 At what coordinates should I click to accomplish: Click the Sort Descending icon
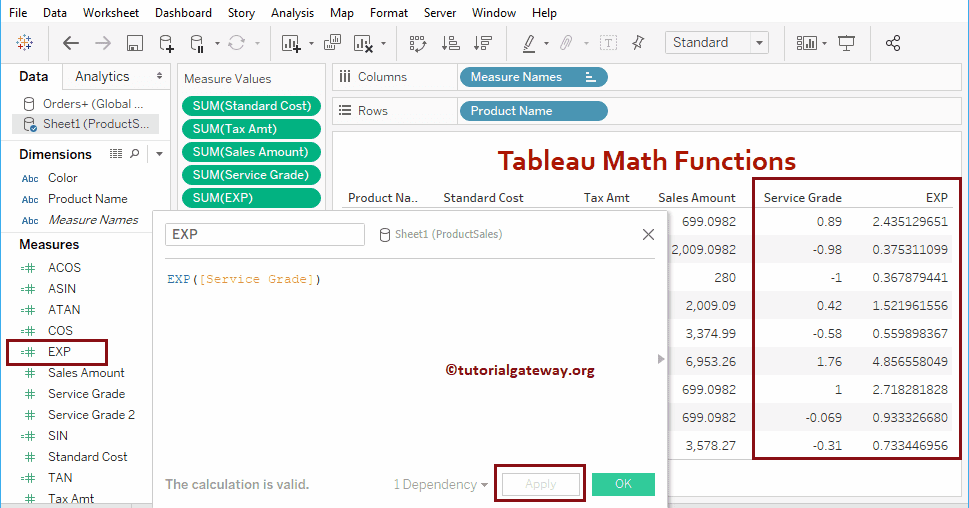tap(483, 43)
